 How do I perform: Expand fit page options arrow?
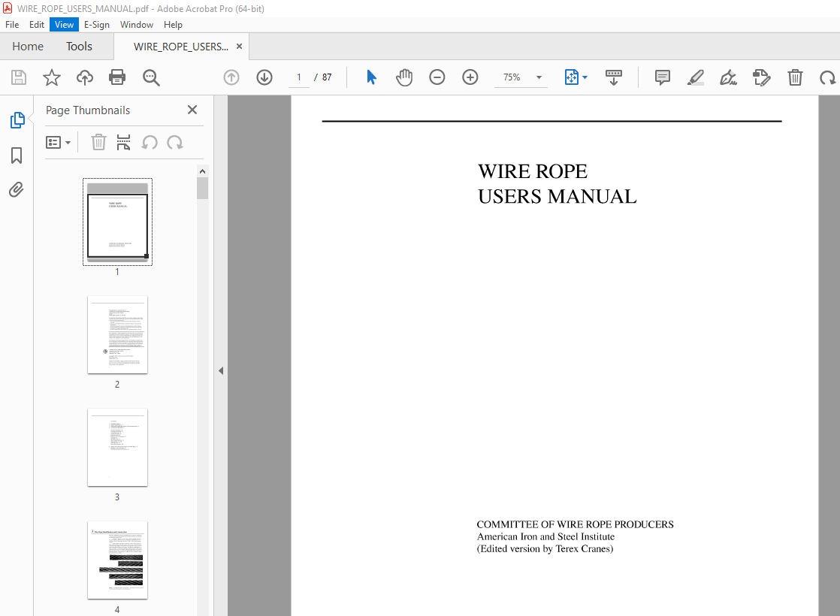pyautogui.click(x=585, y=77)
